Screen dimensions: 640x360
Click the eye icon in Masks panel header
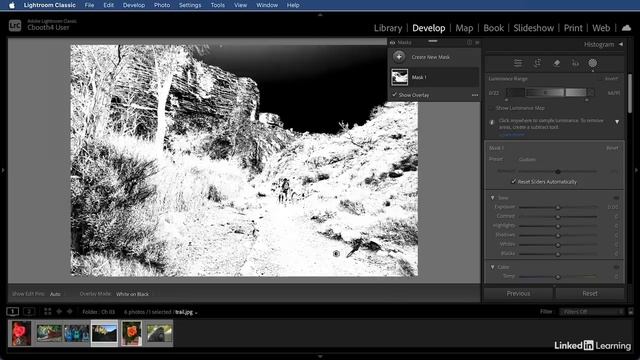[393, 42]
